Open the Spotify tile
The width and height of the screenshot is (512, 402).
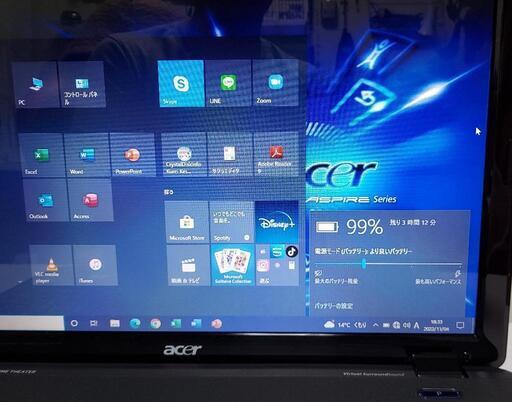pos(232,222)
